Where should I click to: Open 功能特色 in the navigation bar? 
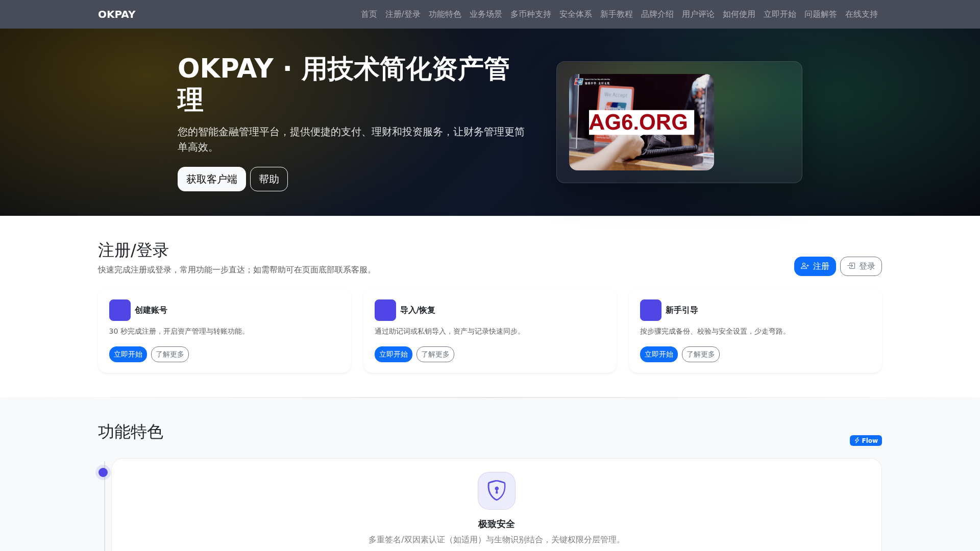(x=445, y=14)
